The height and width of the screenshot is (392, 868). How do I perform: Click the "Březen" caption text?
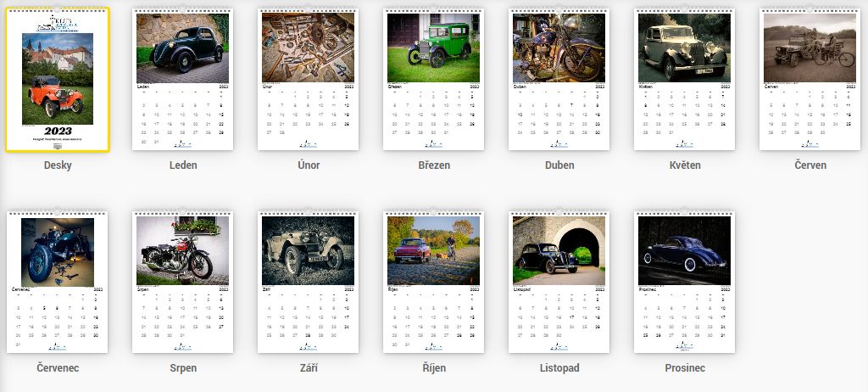[433, 165]
